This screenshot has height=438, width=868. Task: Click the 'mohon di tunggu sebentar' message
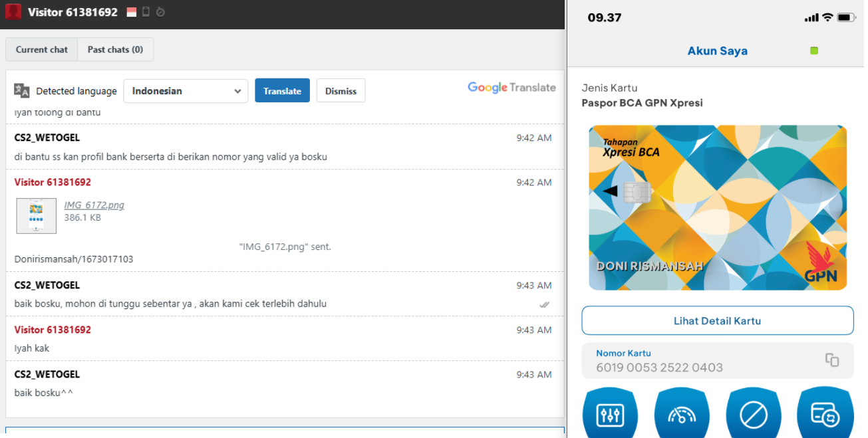pos(170,304)
